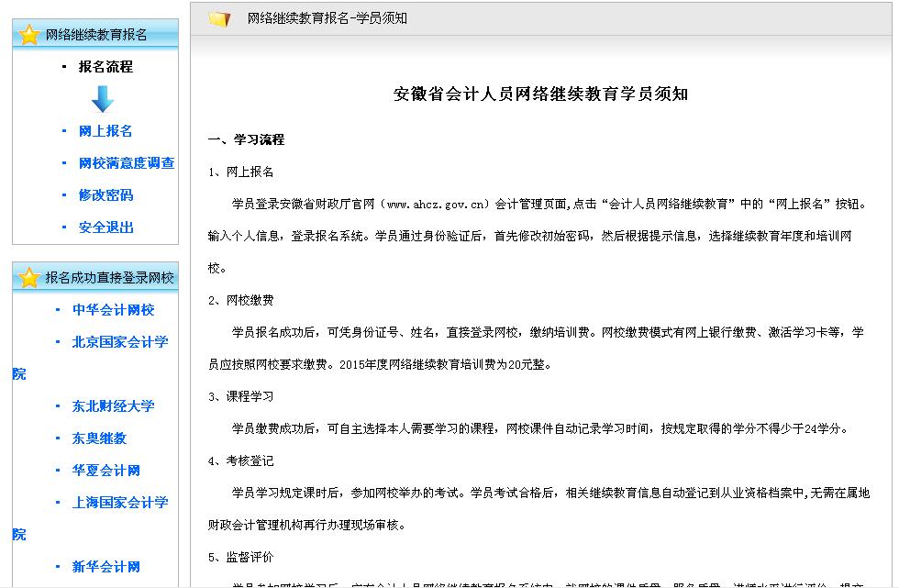Select the 修改密码 link
The width and height of the screenshot is (899, 588).
[x=105, y=195]
